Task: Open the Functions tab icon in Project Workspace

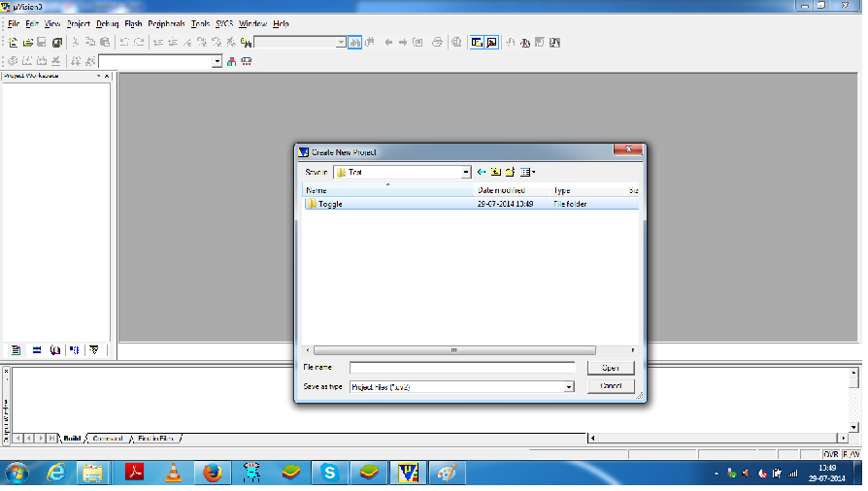Action: [x=74, y=350]
